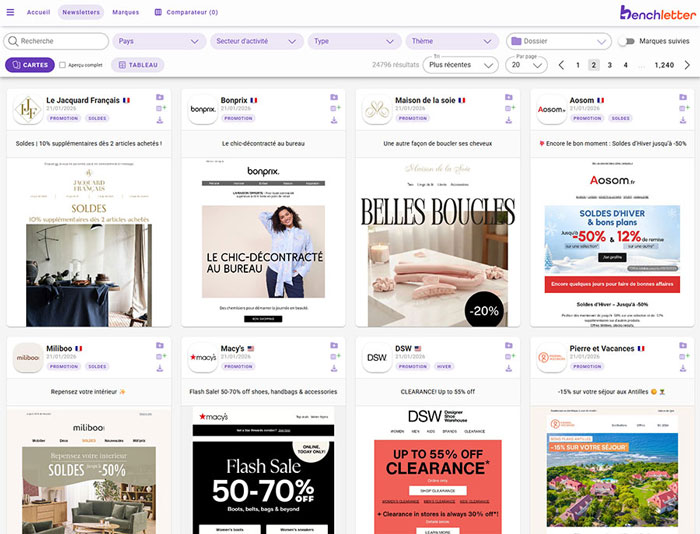Viewport: 700px width, 534px height.
Task: Expand the Pays filter dropdown
Action: tap(158, 41)
